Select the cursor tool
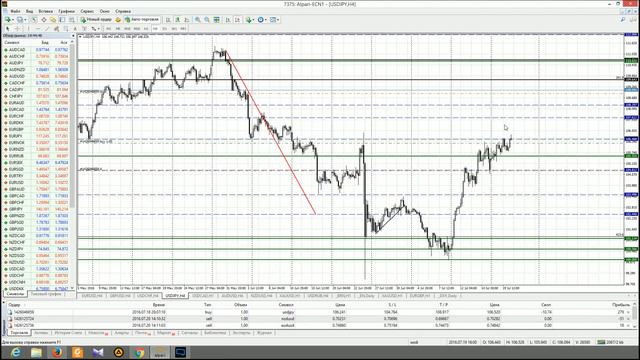This screenshot has width=640, height=360. [x=7, y=29]
